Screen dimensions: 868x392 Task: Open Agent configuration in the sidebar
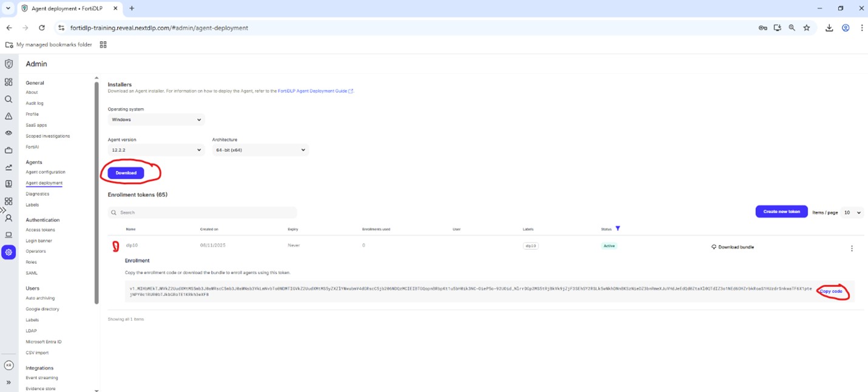coord(46,172)
